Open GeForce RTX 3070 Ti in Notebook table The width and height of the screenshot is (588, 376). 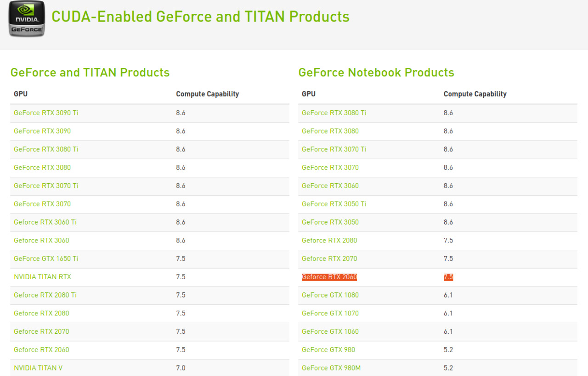(x=334, y=149)
